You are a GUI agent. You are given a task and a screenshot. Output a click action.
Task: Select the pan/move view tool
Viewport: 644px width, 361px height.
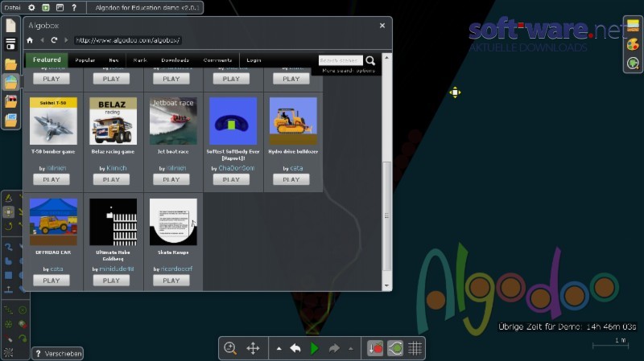click(x=253, y=348)
